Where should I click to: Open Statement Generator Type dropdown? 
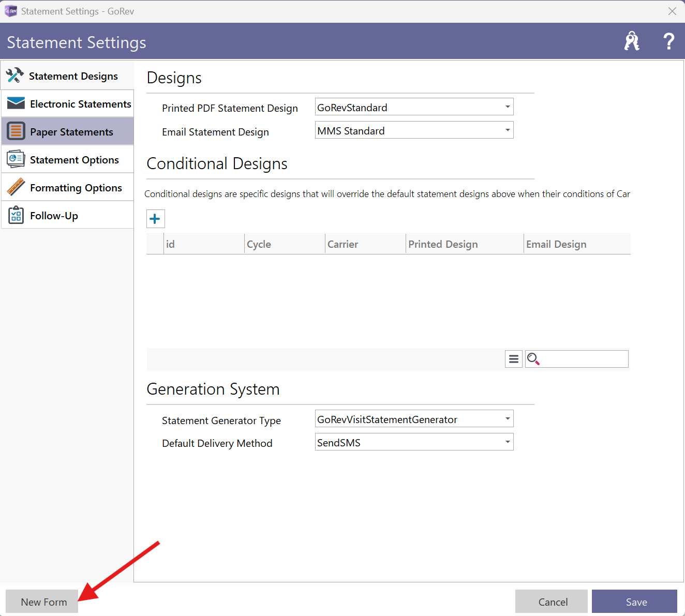click(x=507, y=419)
